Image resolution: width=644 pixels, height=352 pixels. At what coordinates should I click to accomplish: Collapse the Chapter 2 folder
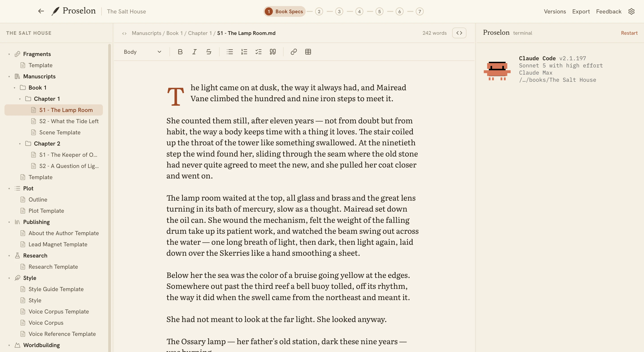click(x=20, y=144)
